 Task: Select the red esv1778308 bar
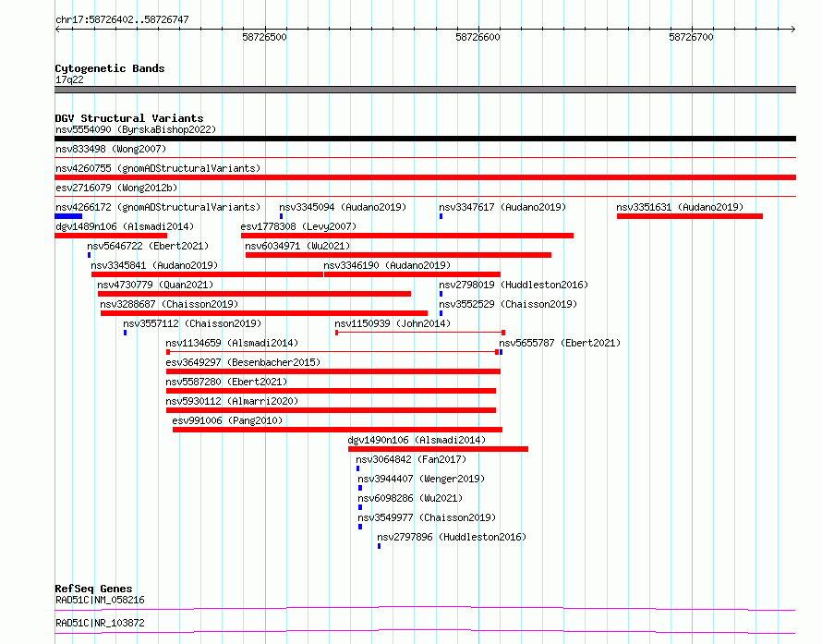(x=407, y=236)
